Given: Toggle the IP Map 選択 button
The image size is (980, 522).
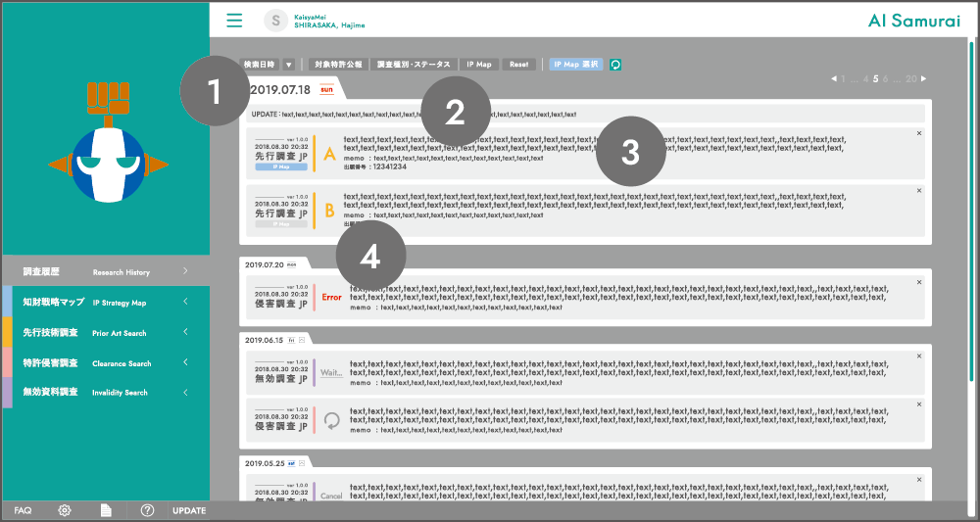Looking at the screenshot, I should click(576, 65).
